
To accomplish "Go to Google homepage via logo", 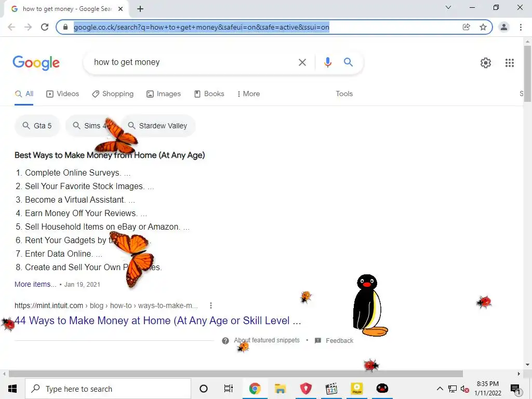I will click(x=36, y=63).
